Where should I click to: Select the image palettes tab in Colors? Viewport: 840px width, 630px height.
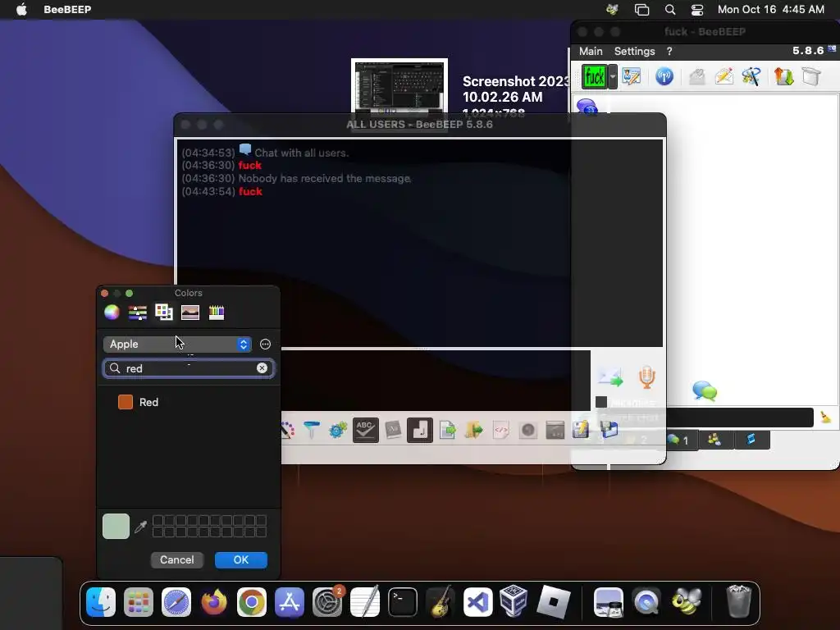(190, 312)
